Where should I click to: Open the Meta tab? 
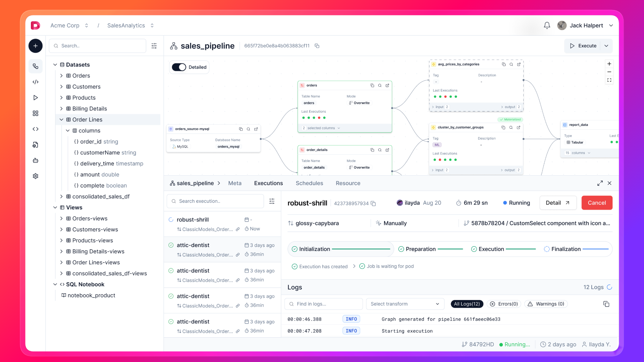pos(235,183)
